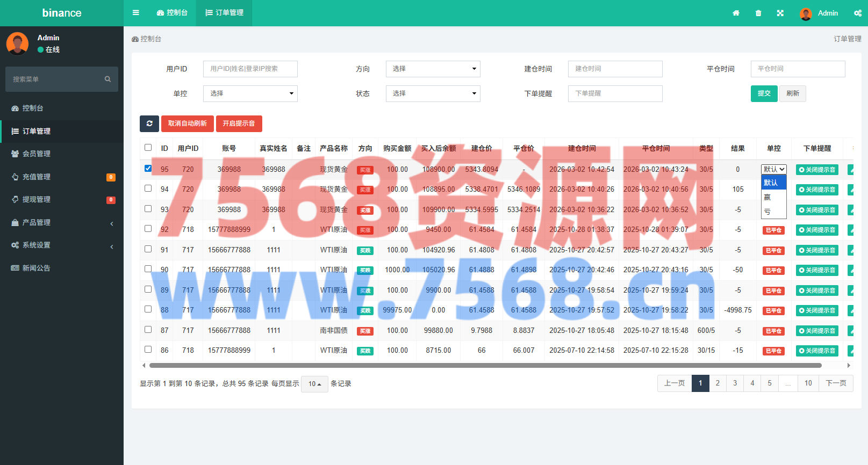The height and width of the screenshot is (465, 868).
Task: Click the green 提交 submit button
Action: (x=764, y=93)
